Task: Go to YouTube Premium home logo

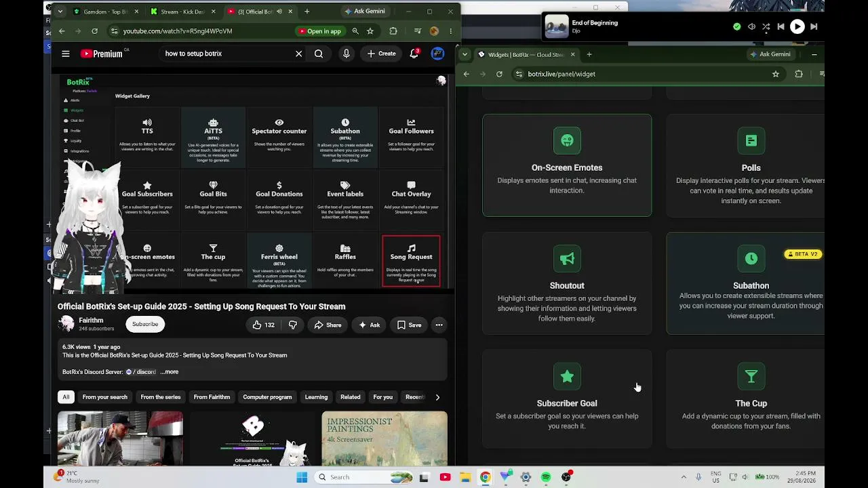Action: click(101, 54)
